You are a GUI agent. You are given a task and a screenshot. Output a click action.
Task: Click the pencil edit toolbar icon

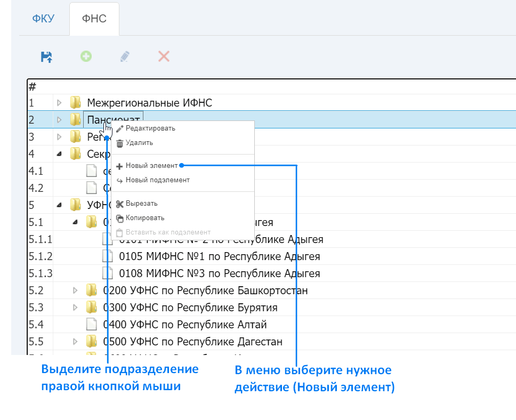pyautogui.click(x=125, y=56)
